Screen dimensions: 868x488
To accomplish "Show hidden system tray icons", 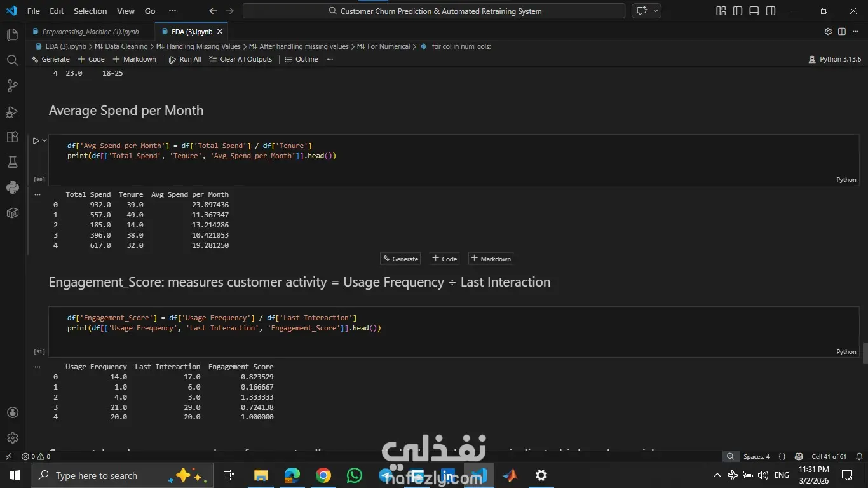I will point(717,475).
